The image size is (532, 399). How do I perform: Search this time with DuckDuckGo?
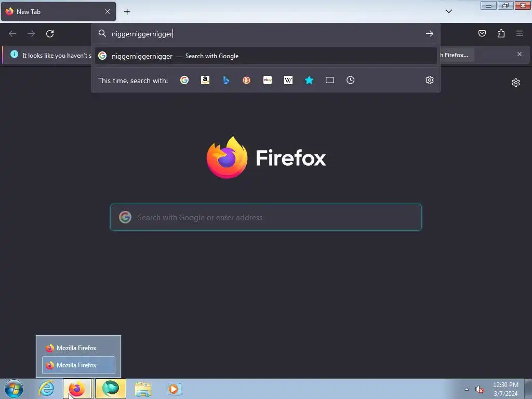tap(247, 80)
